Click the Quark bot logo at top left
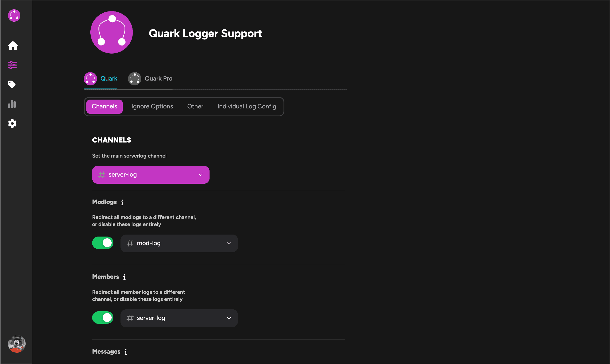610x364 pixels. point(14,16)
